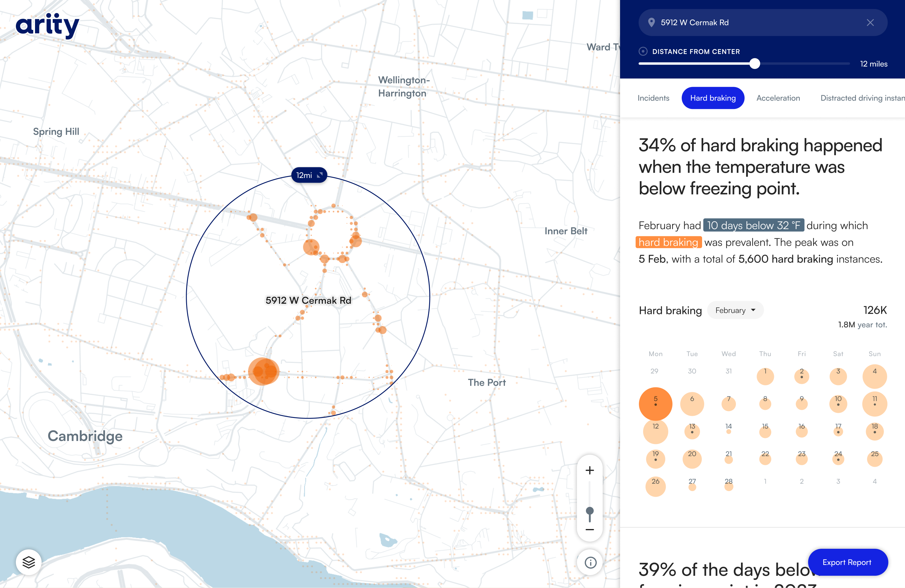Image resolution: width=905 pixels, height=588 pixels.
Task: Clear the address search with the X icon
Action: click(870, 22)
